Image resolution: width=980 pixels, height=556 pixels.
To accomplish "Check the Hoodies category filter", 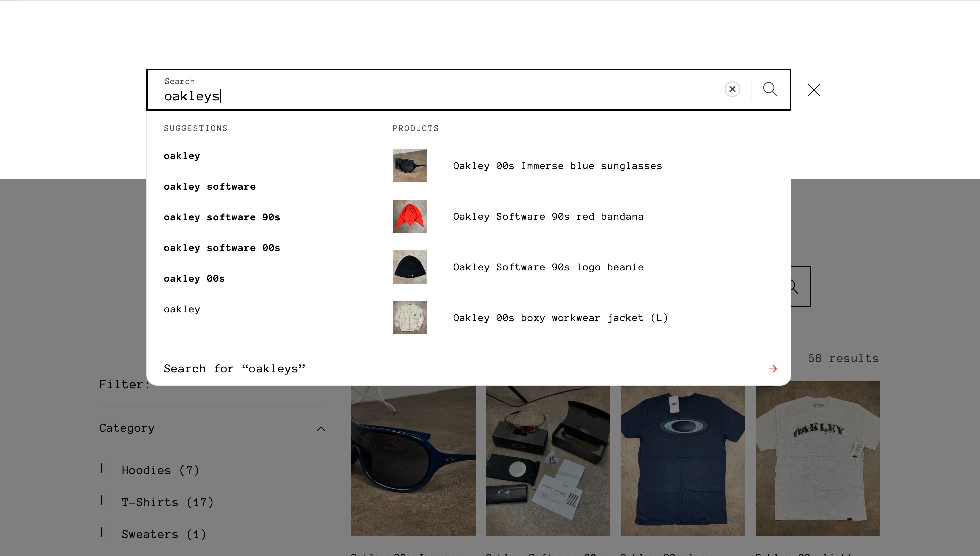I will click(x=107, y=468).
